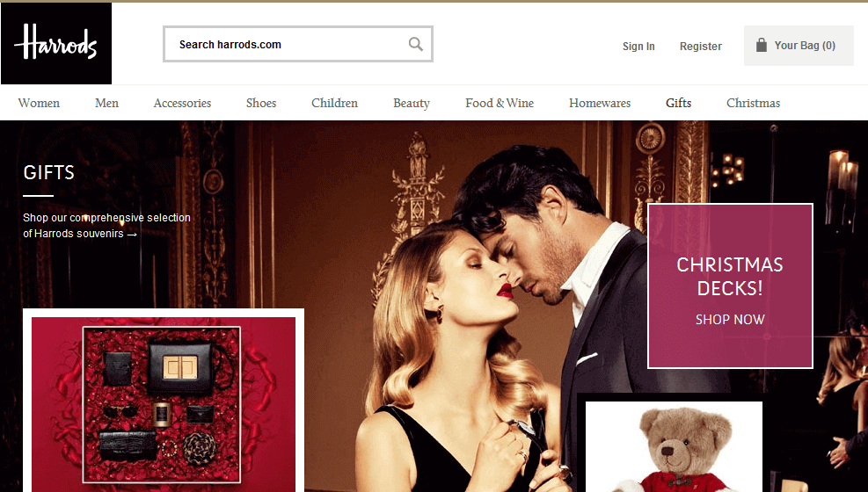This screenshot has width=868, height=492.
Task: Open the Women menu
Action: tap(39, 103)
